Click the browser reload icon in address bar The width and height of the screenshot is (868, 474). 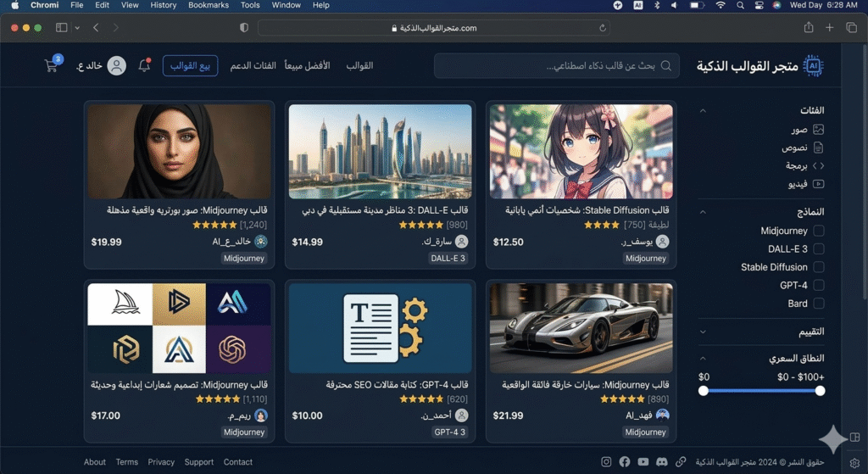pyautogui.click(x=603, y=28)
